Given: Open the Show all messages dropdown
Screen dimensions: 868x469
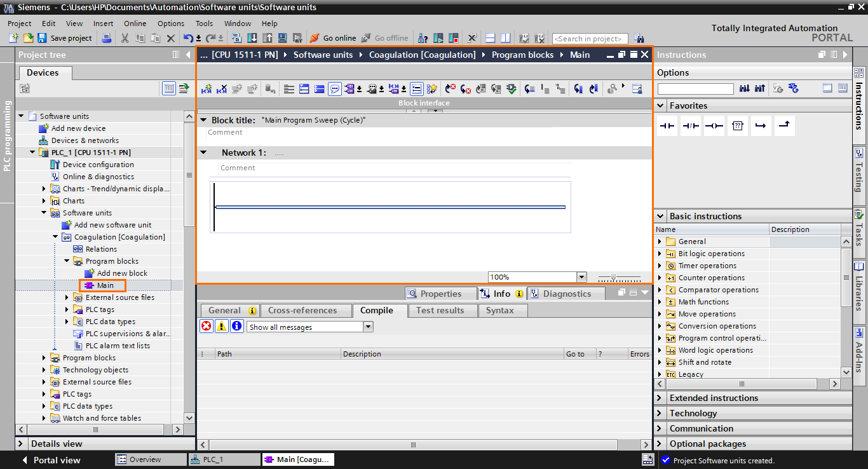Looking at the screenshot, I should 367,326.
